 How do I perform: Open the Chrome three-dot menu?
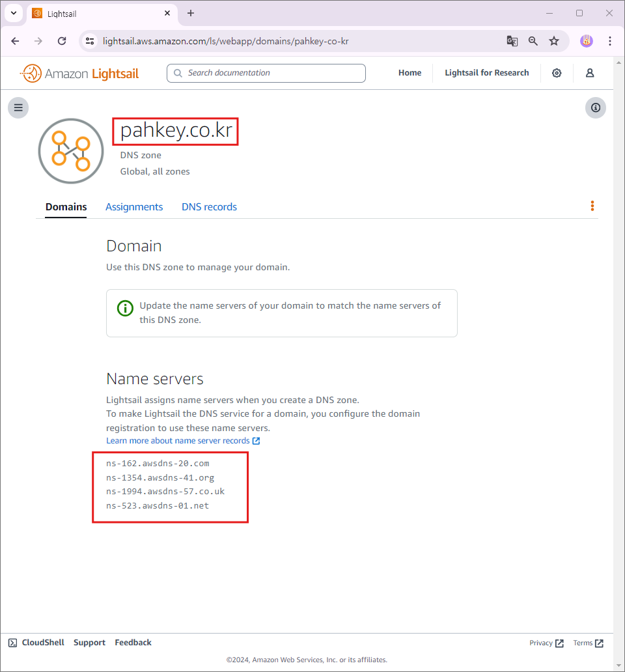coord(610,41)
